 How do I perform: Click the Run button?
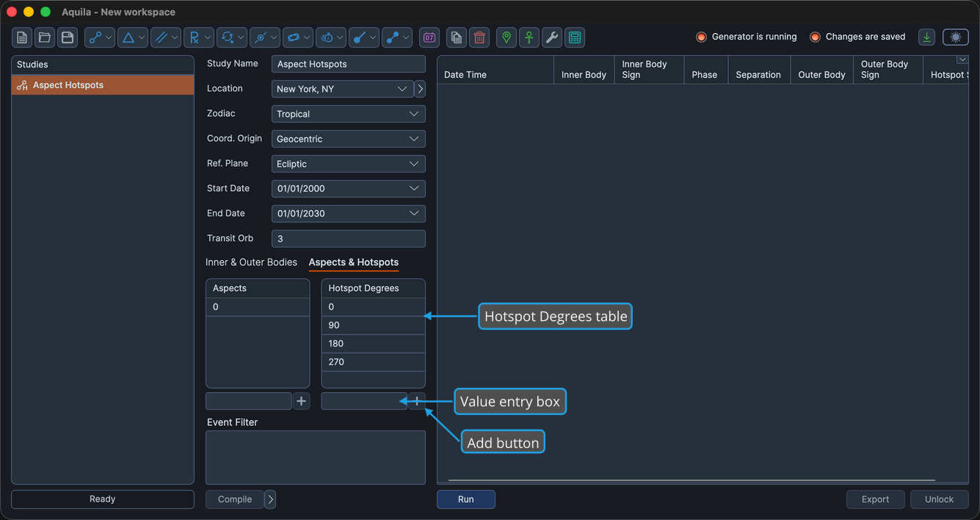click(466, 499)
